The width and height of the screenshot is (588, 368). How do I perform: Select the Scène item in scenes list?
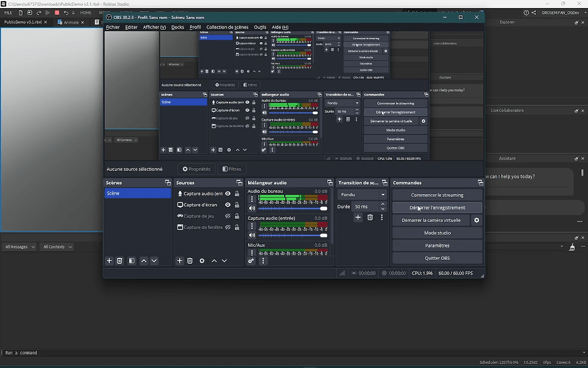tap(138, 193)
